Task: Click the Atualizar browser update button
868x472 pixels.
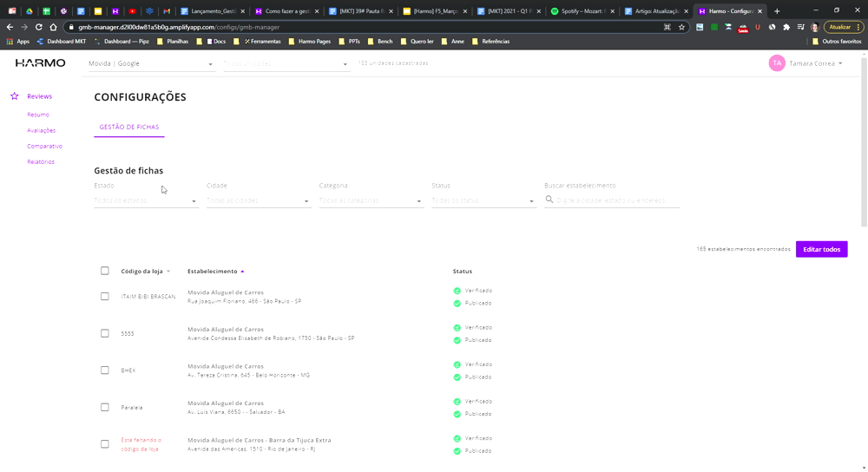Action: (x=843, y=27)
